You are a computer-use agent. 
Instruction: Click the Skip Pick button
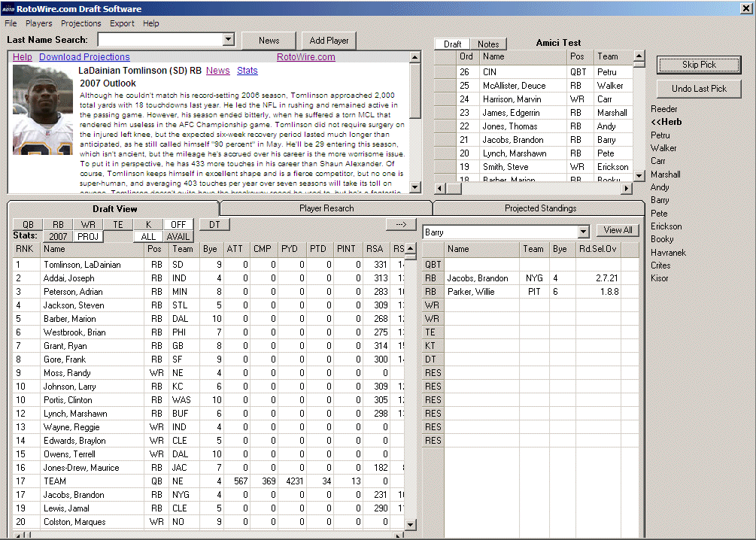coord(699,65)
